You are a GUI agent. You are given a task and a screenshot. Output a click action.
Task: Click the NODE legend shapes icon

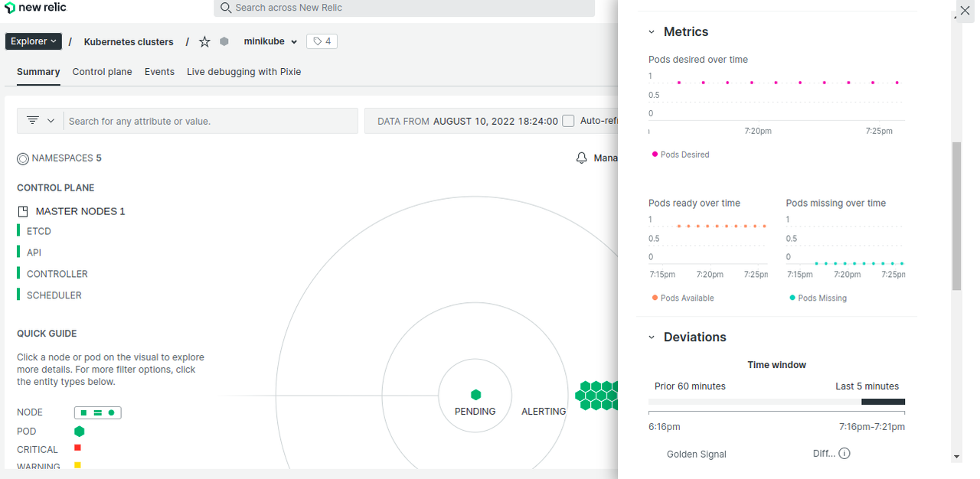[98, 412]
